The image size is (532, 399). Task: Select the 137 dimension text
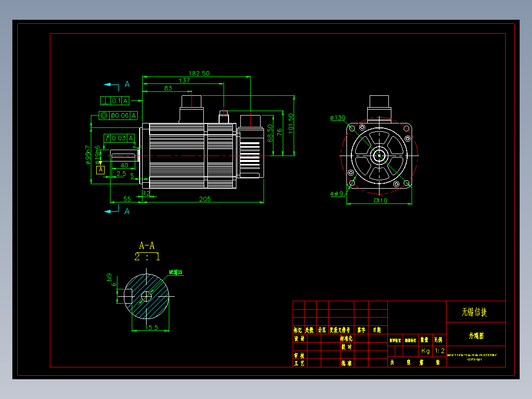184,80
